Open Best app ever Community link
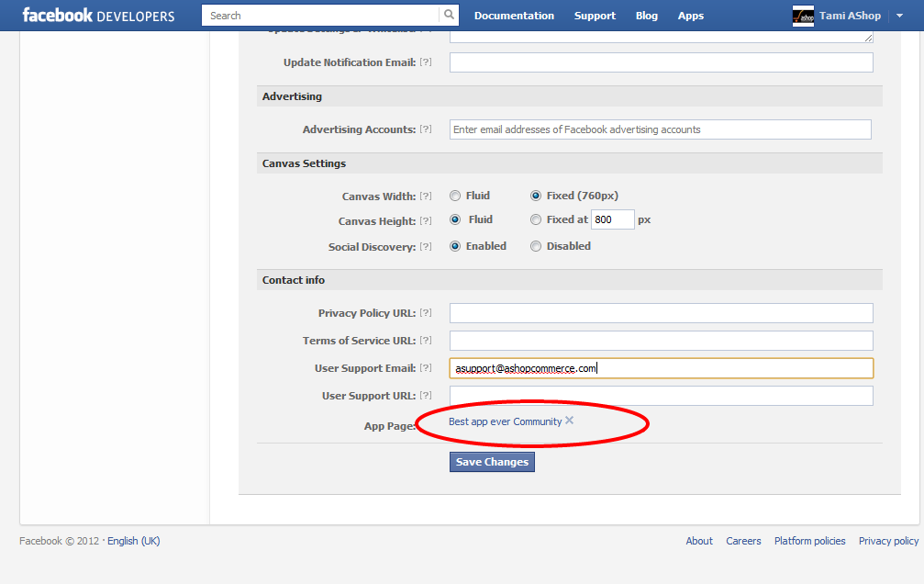This screenshot has width=924, height=584. click(x=505, y=421)
